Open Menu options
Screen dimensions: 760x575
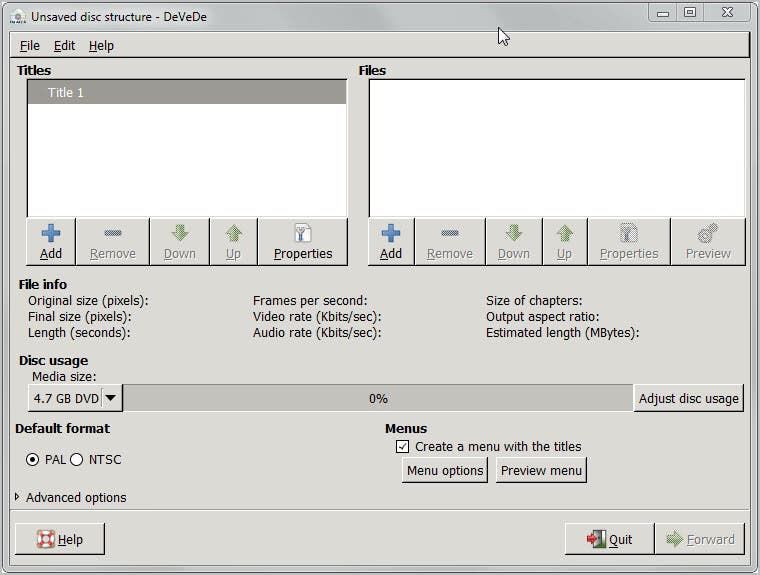click(445, 470)
